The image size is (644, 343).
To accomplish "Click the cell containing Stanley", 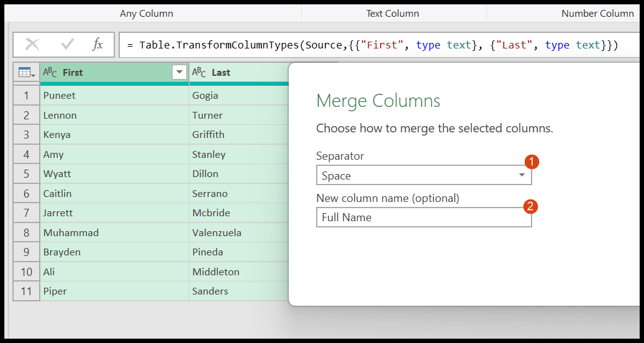I will pyautogui.click(x=238, y=155).
